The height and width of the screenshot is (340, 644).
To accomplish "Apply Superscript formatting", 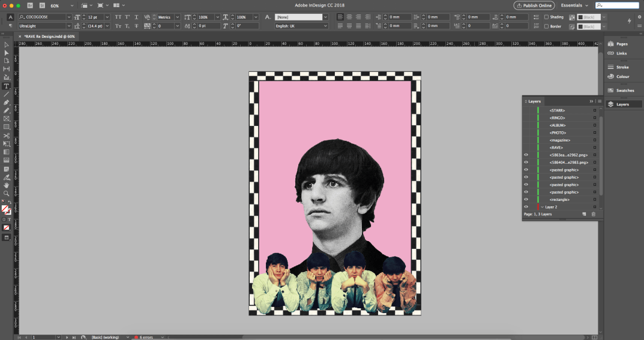I will [127, 17].
